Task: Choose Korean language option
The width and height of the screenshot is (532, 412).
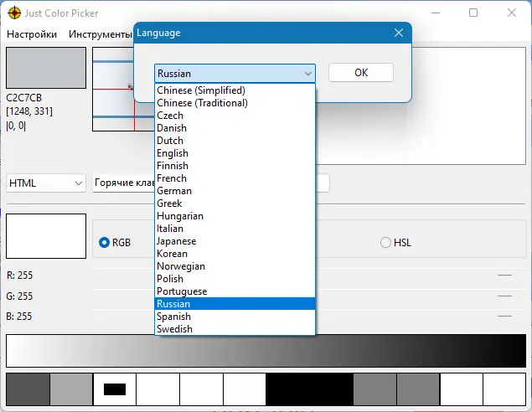Action: coord(235,254)
